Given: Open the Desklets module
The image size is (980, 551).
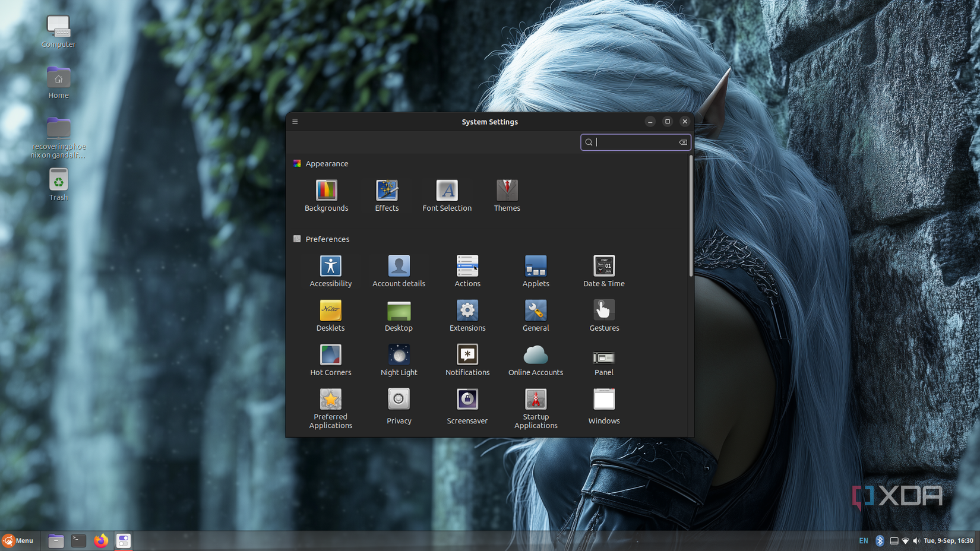Looking at the screenshot, I should point(330,315).
